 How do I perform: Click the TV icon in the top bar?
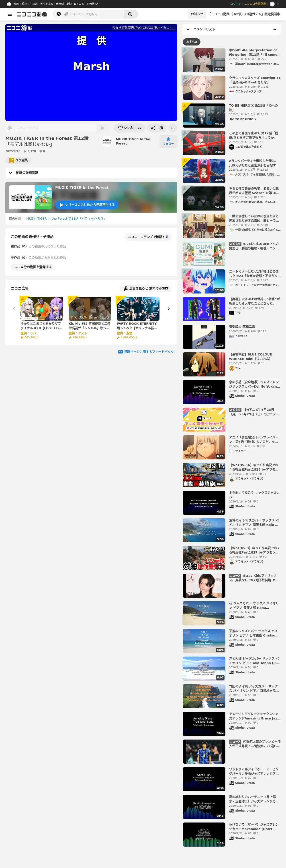[9, 4]
